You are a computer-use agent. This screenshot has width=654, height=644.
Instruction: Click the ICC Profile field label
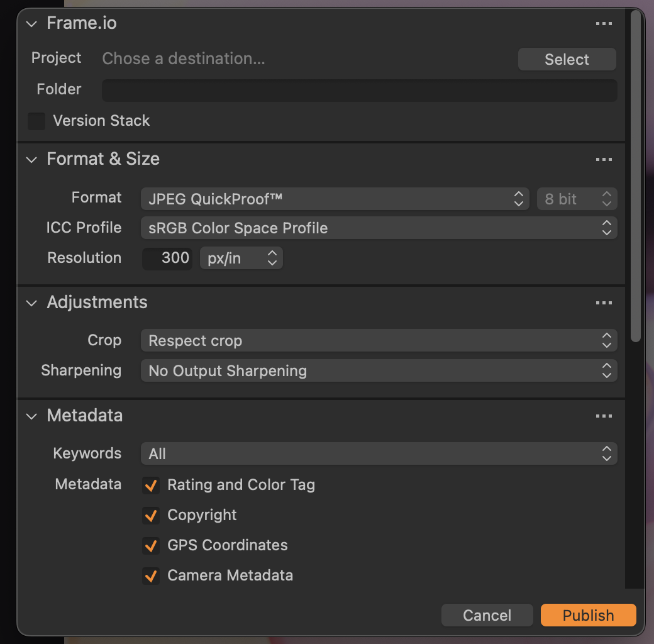coord(84,228)
